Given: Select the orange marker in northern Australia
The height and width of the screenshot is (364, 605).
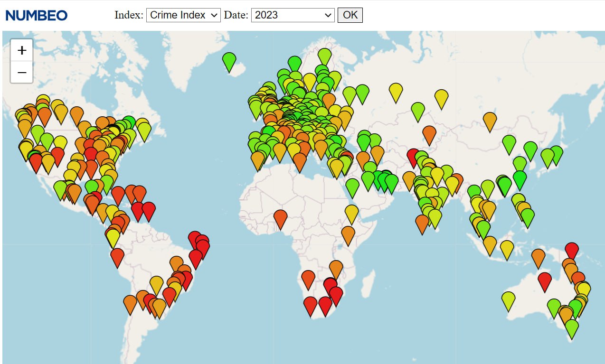Looking at the screenshot, I should point(538,258).
